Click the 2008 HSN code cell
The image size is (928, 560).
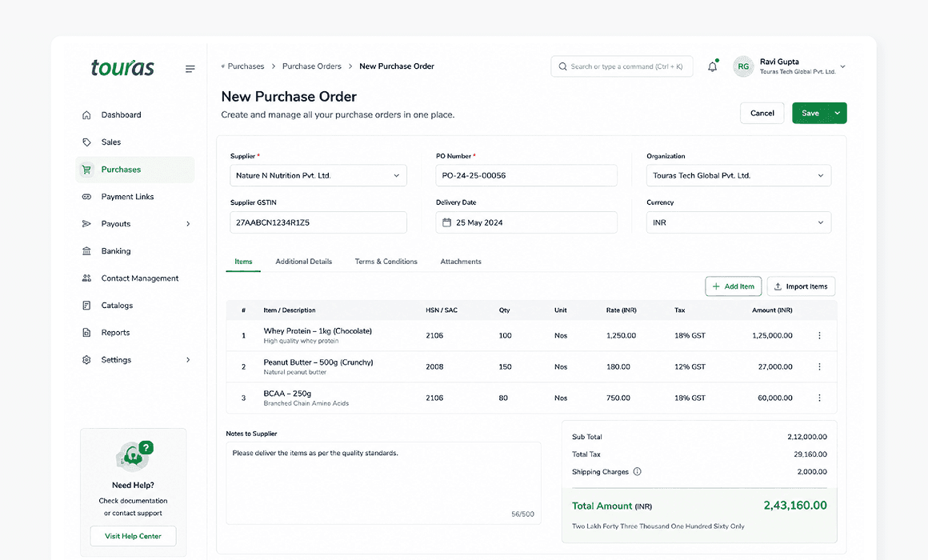[x=434, y=367]
